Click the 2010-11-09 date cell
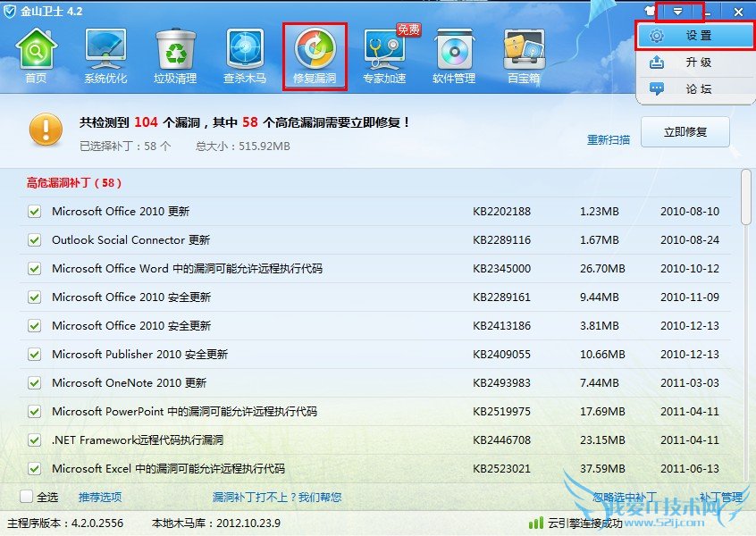This screenshot has width=756, height=536. point(690,297)
